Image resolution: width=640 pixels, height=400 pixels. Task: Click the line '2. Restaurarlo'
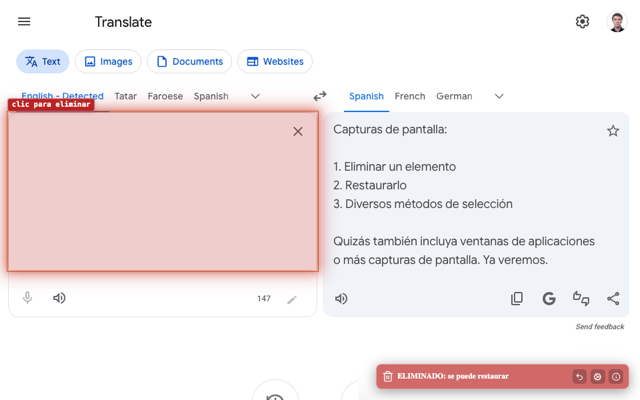click(370, 185)
